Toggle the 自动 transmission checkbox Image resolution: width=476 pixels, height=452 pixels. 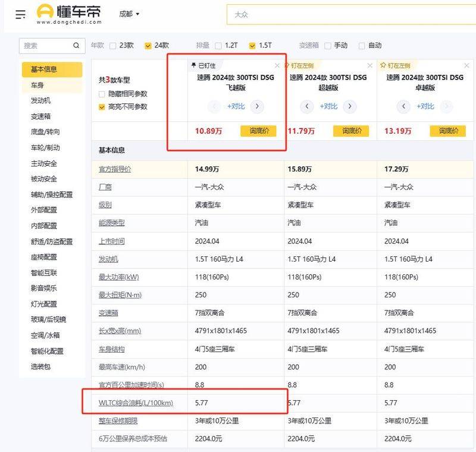(x=362, y=46)
